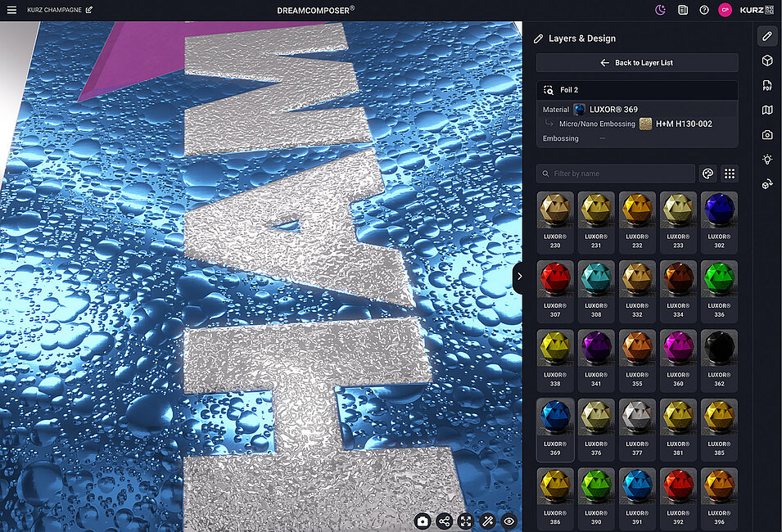Select LUXOR 308 teal swatch
Viewport: 782px width, 532px height.
tap(596, 291)
